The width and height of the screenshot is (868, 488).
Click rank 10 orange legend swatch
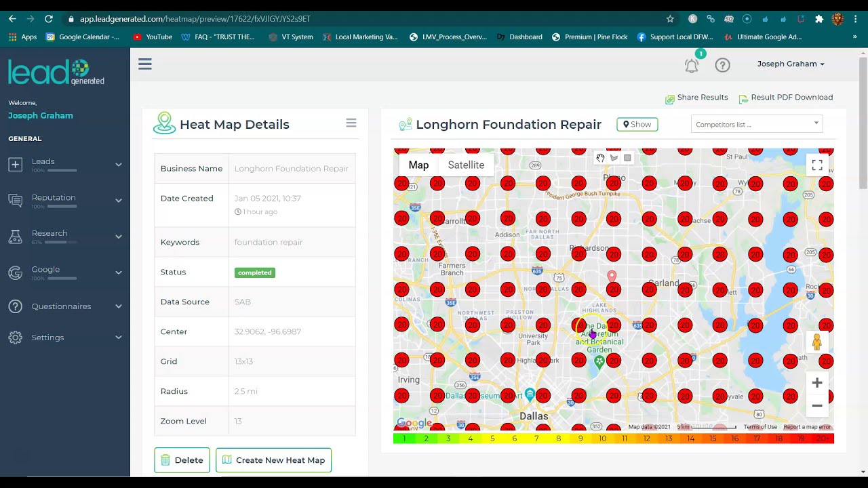click(602, 439)
